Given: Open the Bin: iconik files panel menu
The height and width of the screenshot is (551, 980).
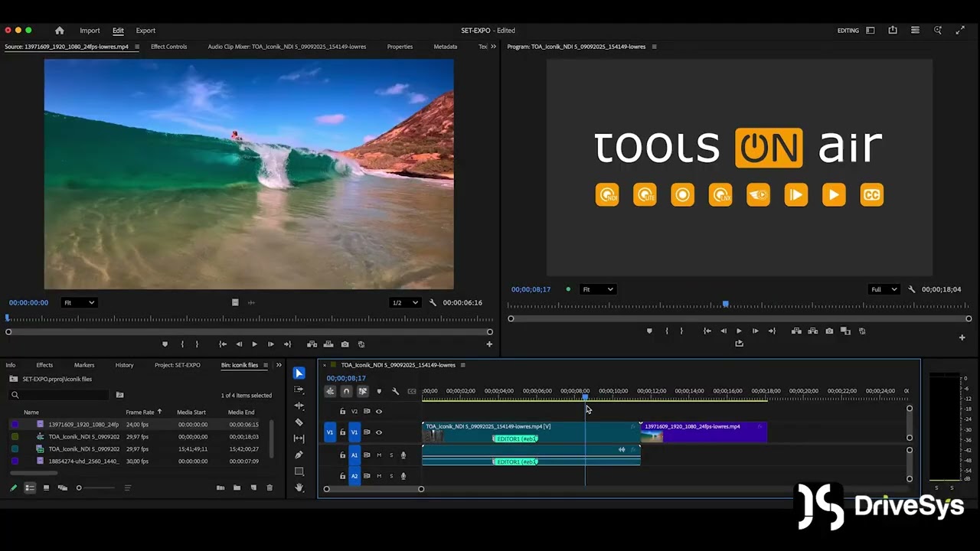Looking at the screenshot, I should (x=266, y=365).
